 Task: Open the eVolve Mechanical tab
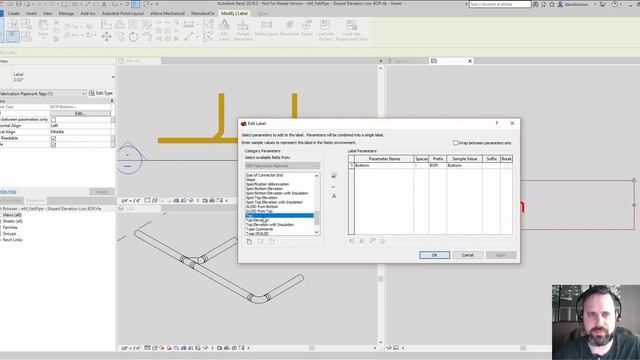click(x=167, y=13)
